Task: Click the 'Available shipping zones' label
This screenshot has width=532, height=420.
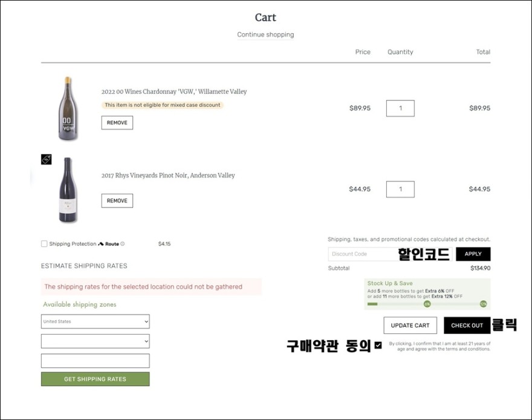Action: [79, 304]
